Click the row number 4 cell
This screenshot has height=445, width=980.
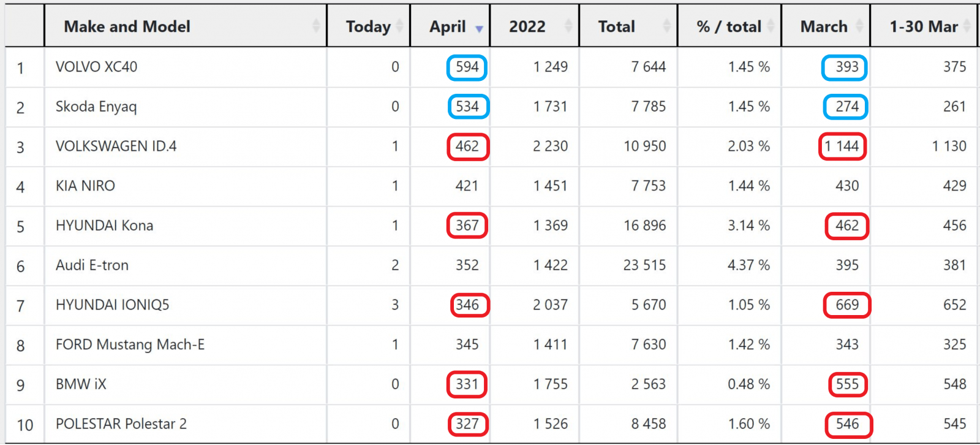point(21,186)
